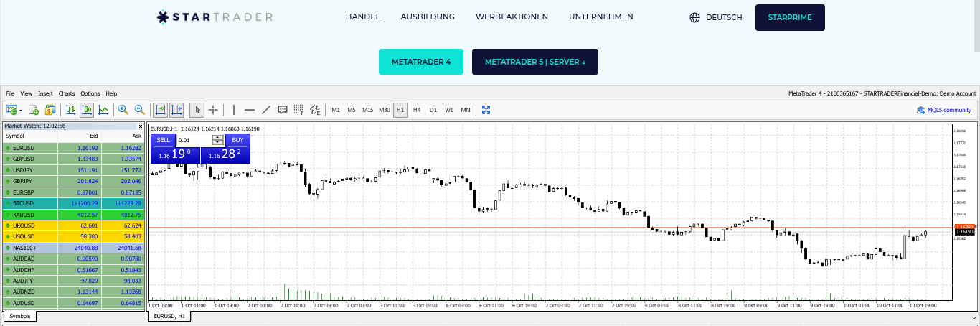Open the MQL5.community link
The height and width of the screenshot is (326, 980).
click(944, 110)
